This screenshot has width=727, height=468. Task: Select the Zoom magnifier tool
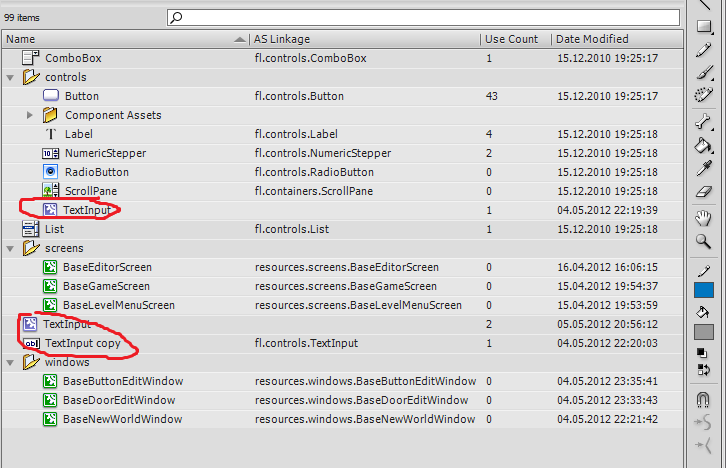tap(704, 241)
